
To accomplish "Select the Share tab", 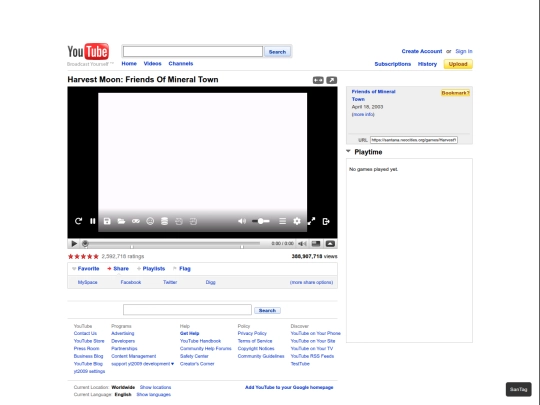I will tap(118, 269).
